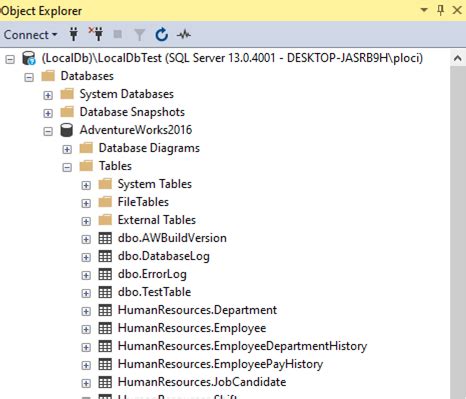The height and width of the screenshot is (399, 466).
Task: Expand the dbo.AWBuildVersion table
Action: [86, 240]
